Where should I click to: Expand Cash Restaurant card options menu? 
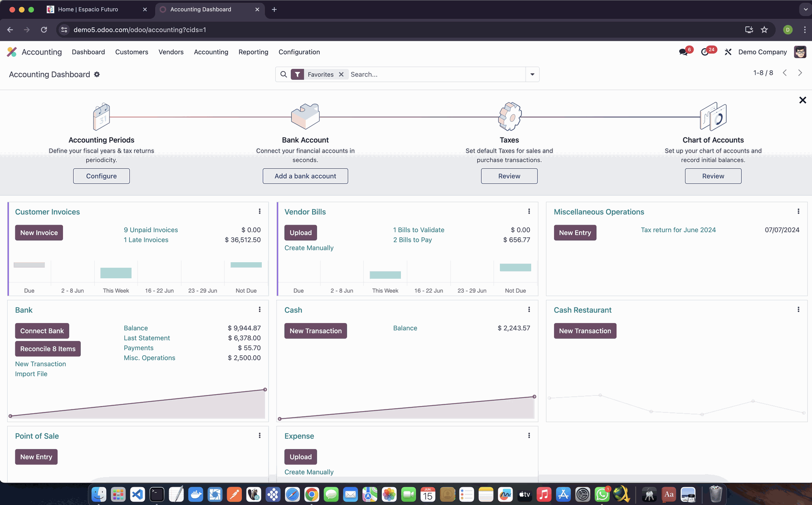[x=798, y=310]
